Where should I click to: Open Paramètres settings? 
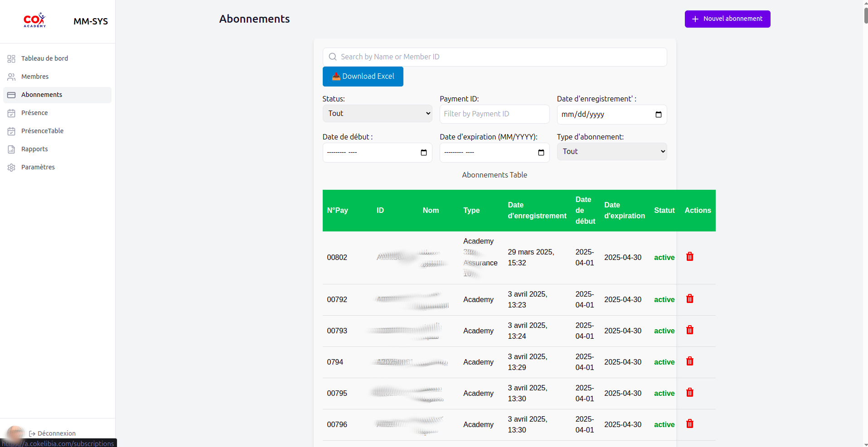38,167
